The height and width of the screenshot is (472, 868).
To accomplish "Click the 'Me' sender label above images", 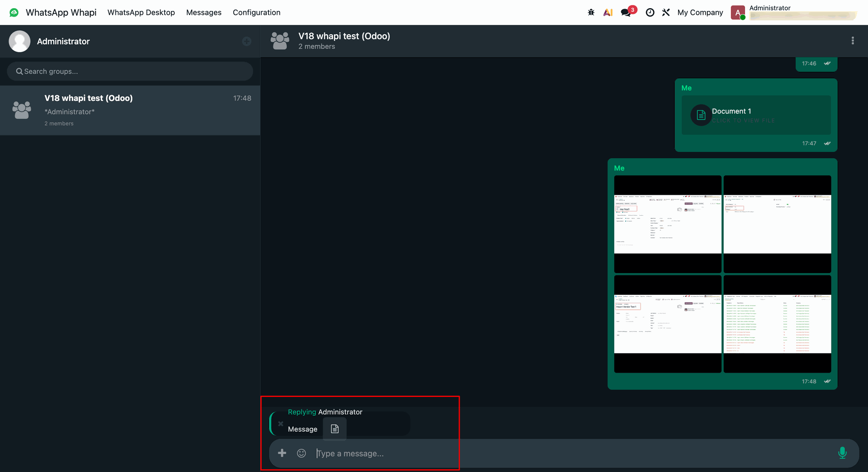I will click(x=619, y=168).
